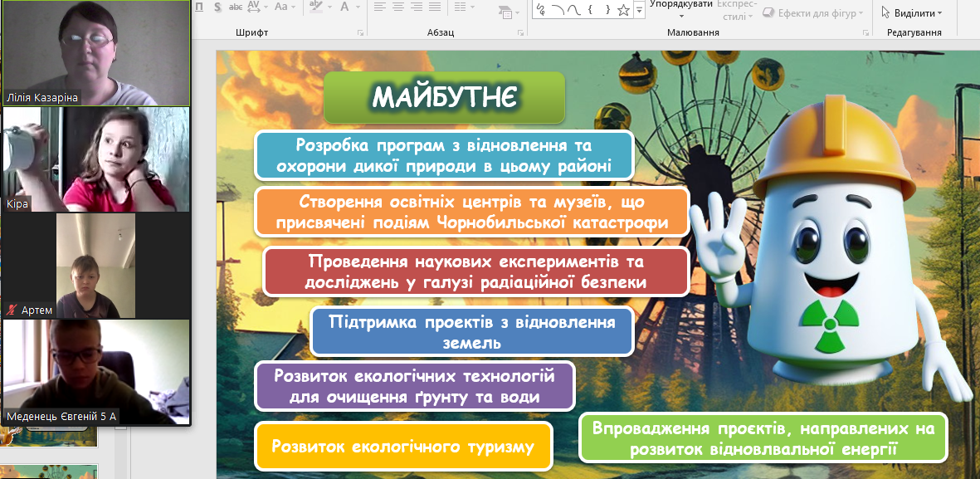Select Артем's video tile

96,266
